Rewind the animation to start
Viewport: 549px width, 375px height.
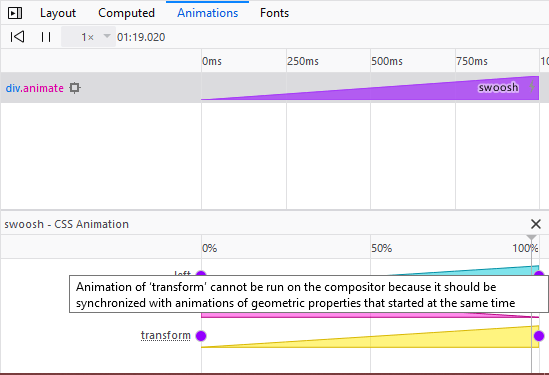17,36
